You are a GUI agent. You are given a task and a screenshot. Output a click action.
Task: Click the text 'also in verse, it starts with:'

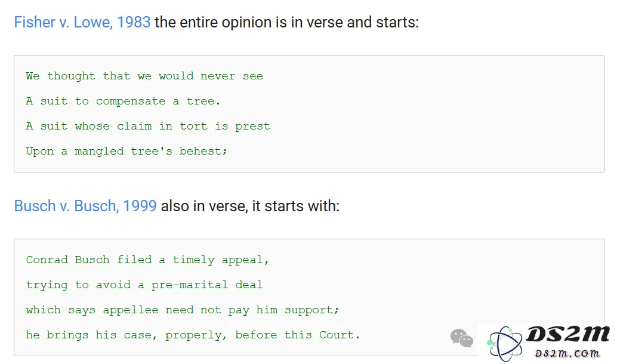point(250,206)
